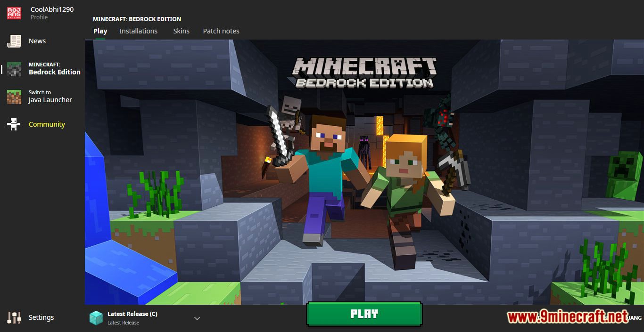This screenshot has height=332, width=644.
Task: Click the Minecraft Bedrock Edition logo banner
Action: (364, 72)
